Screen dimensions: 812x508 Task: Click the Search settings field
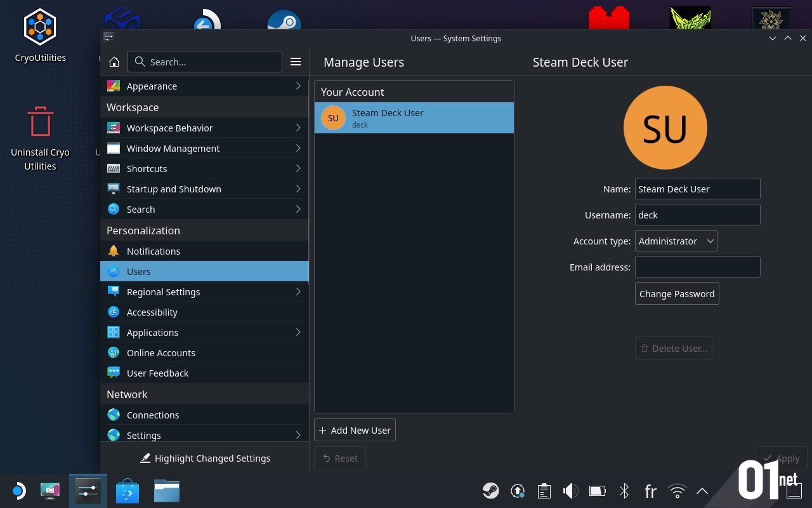[205, 62]
